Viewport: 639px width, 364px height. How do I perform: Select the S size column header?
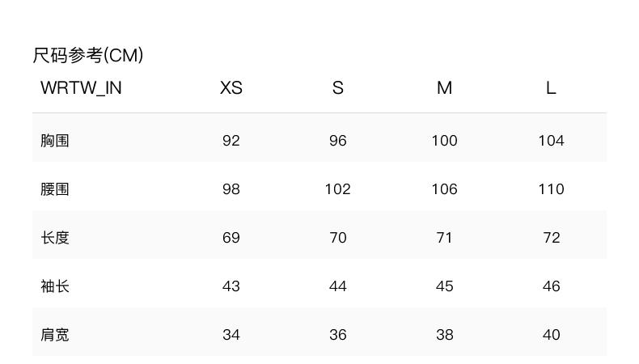click(x=338, y=88)
